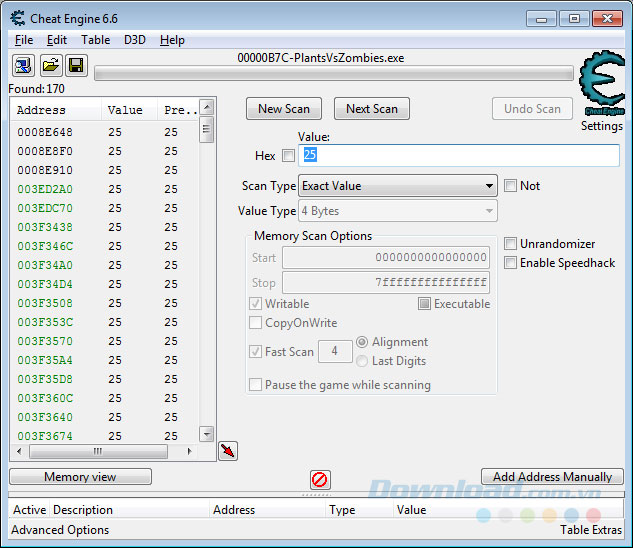Screen dimensions: 633x548
Task: Click the Cheat Engine title bar icon
Action: tap(18, 17)
